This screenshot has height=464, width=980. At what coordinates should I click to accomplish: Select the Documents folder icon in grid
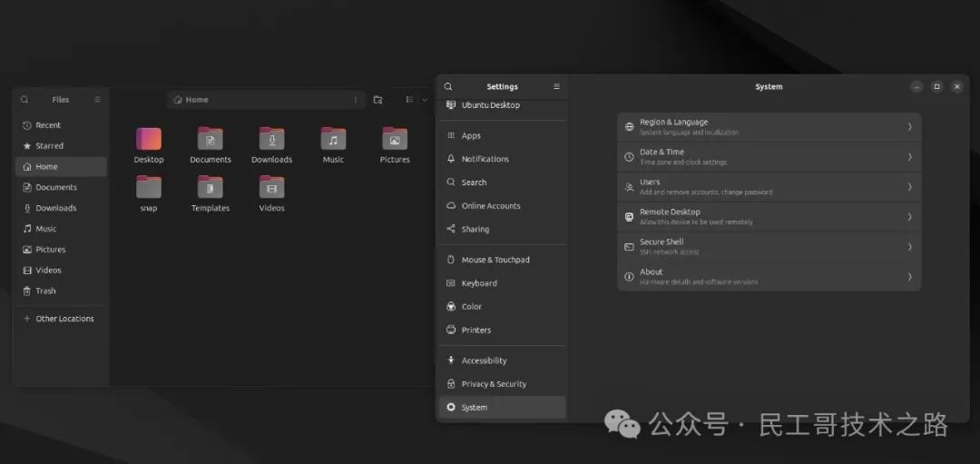point(210,139)
